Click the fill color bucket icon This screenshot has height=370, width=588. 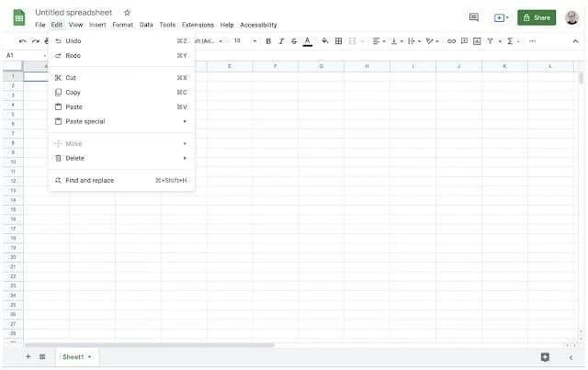coord(325,41)
